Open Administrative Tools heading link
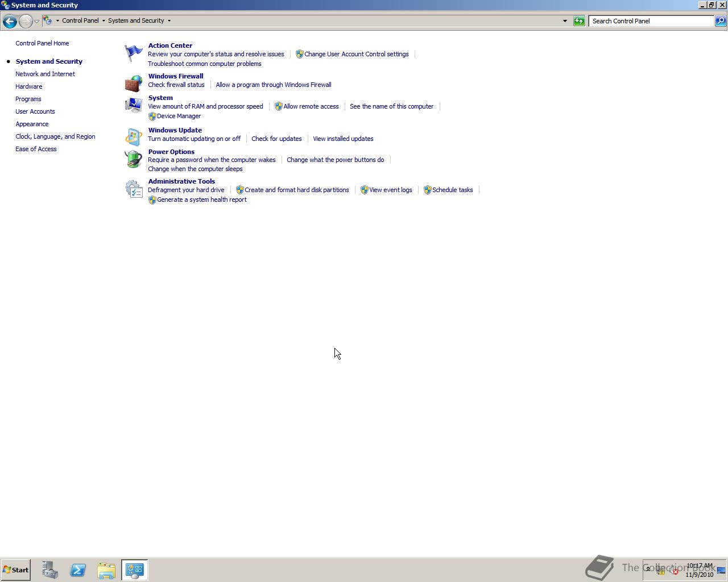 pos(181,181)
